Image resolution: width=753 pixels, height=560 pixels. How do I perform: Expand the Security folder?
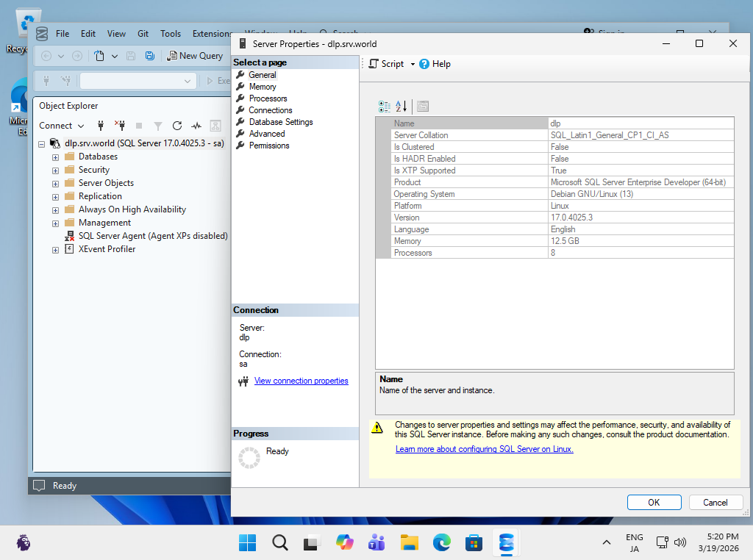point(56,170)
